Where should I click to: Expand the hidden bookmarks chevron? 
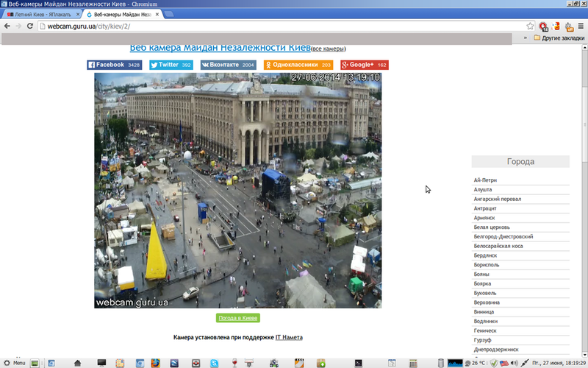point(526,38)
